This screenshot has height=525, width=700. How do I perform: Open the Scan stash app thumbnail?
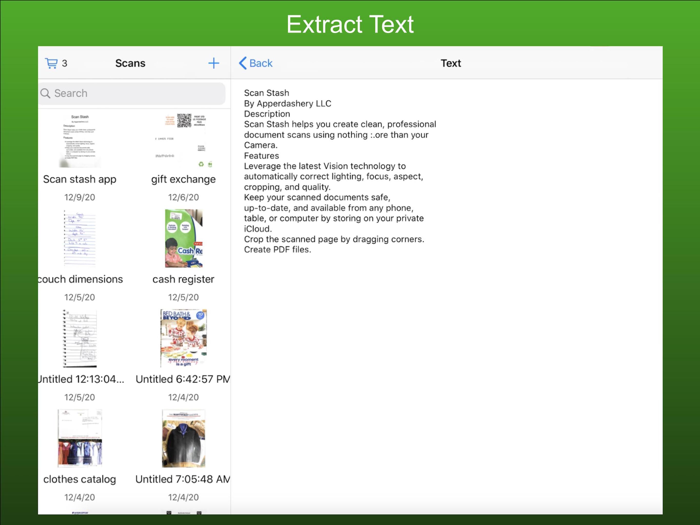click(x=80, y=140)
